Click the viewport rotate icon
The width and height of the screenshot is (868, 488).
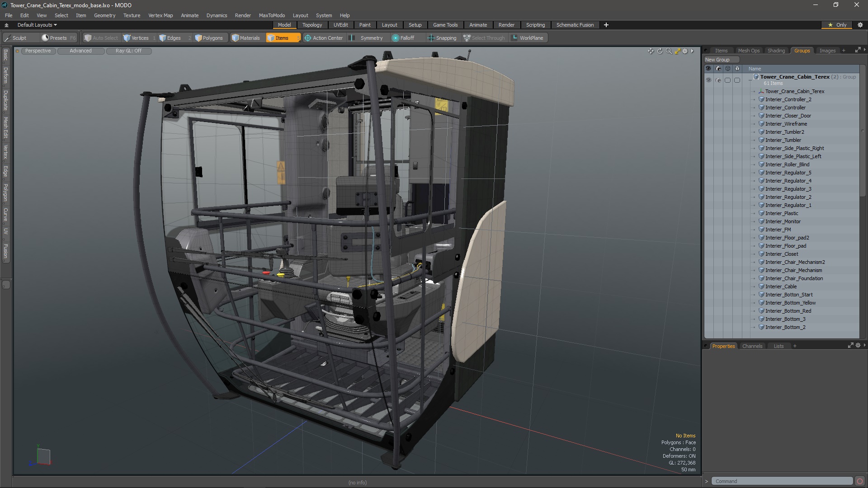[660, 51]
